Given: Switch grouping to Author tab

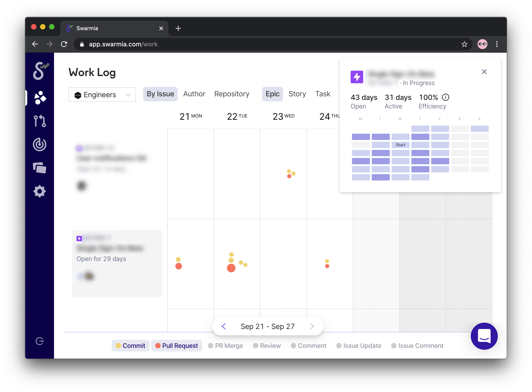Looking at the screenshot, I should coord(194,94).
